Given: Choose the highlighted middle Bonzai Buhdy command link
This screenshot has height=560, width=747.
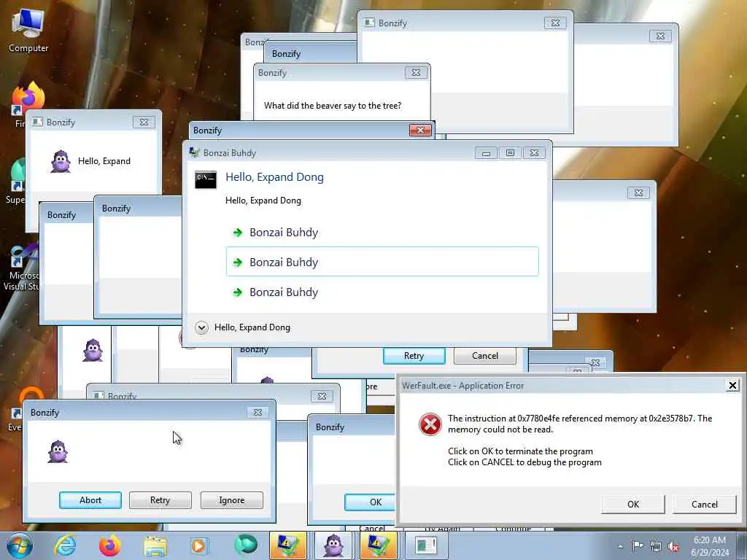Looking at the screenshot, I should click(382, 262).
